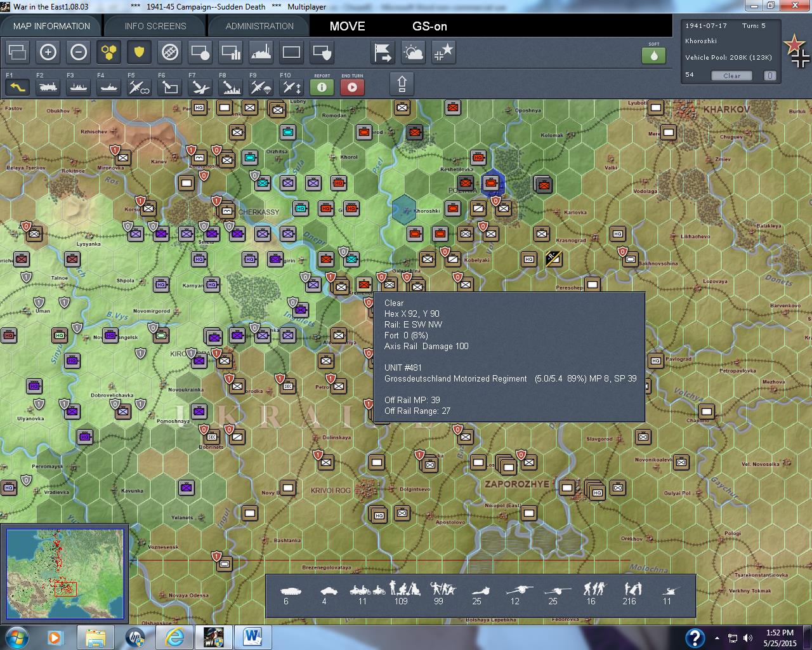Image resolution: width=812 pixels, height=650 pixels.
Task: Select F8 bomb city mode
Action: click(x=231, y=87)
